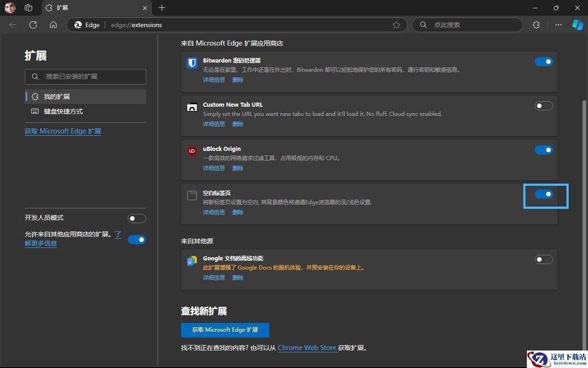The width and height of the screenshot is (588, 368).
Task: Open 详细信息 for uBlock Origin
Action: [x=214, y=168]
